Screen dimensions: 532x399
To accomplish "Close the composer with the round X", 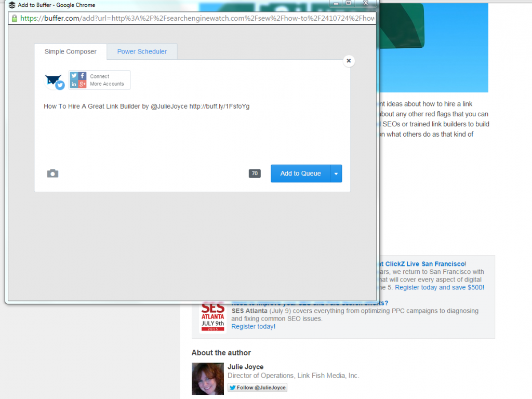I will [x=349, y=61].
